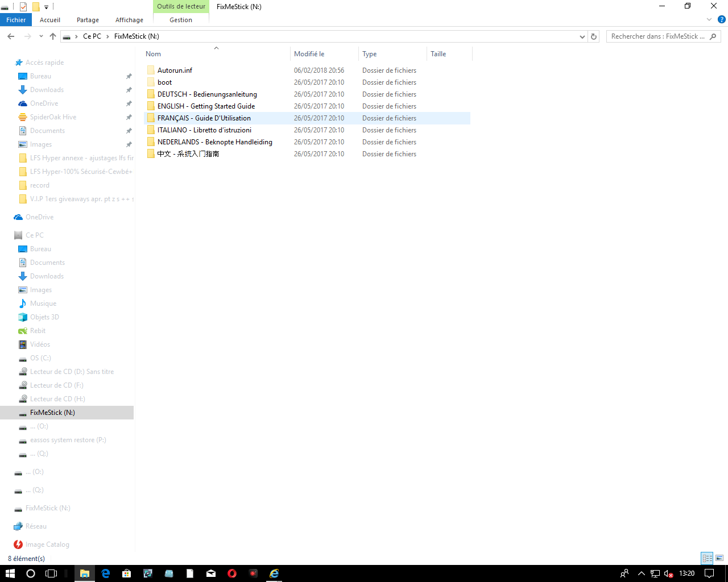Open Internet Explorer on the taskbar

(274, 573)
